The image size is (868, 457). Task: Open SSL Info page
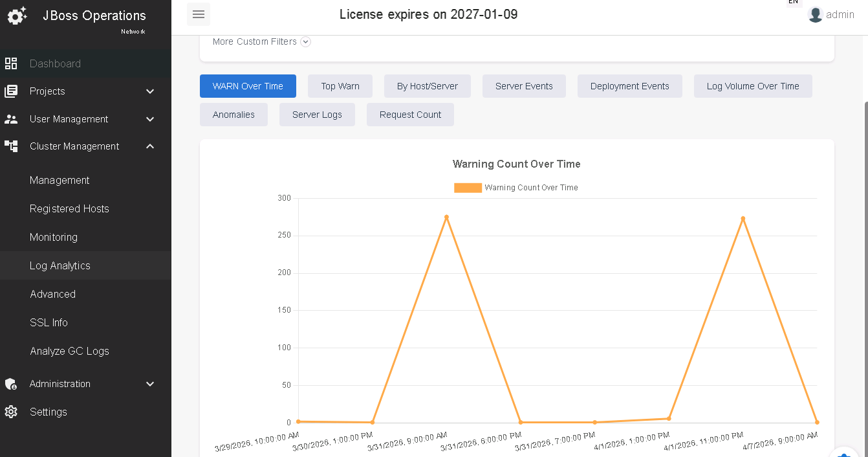coord(85,322)
